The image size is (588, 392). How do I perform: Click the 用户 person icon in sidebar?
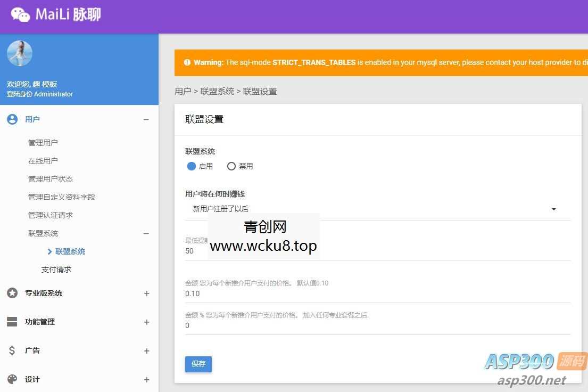(12, 119)
